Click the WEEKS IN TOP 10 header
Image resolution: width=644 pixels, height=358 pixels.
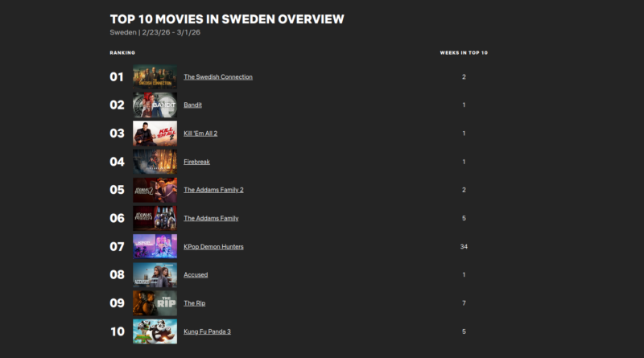tap(464, 52)
